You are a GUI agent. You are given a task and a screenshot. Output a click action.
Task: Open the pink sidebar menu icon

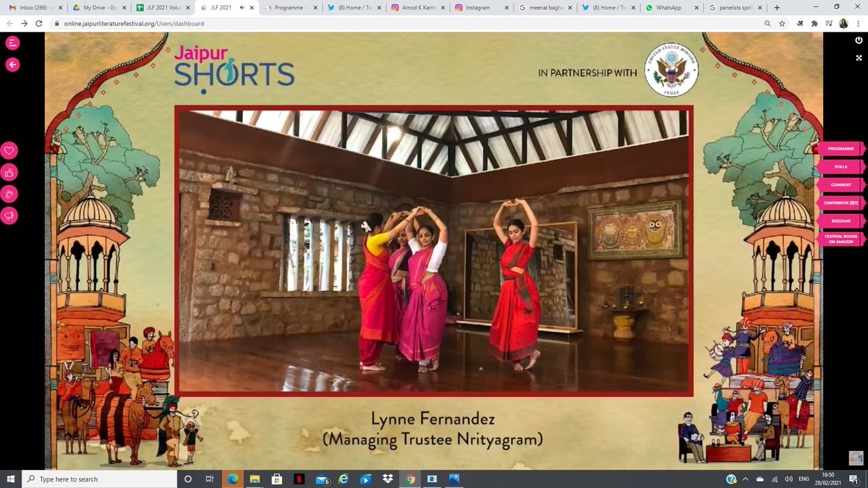coord(12,43)
